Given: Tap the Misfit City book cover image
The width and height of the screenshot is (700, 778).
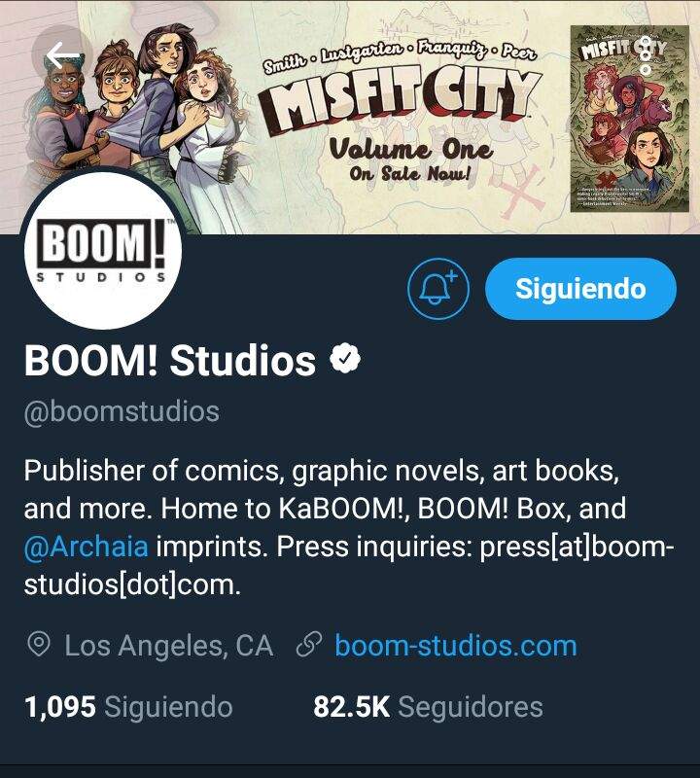Looking at the screenshot, I should [x=630, y=119].
